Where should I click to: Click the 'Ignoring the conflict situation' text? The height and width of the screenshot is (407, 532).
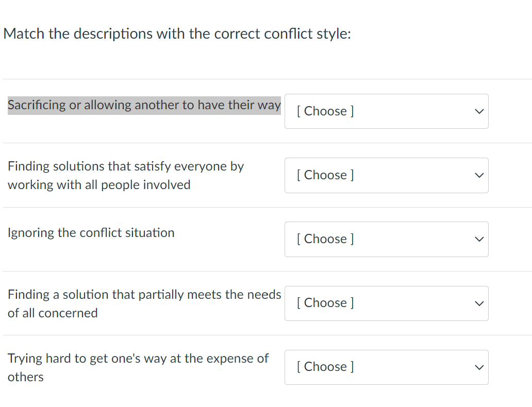tap(91, 233)
